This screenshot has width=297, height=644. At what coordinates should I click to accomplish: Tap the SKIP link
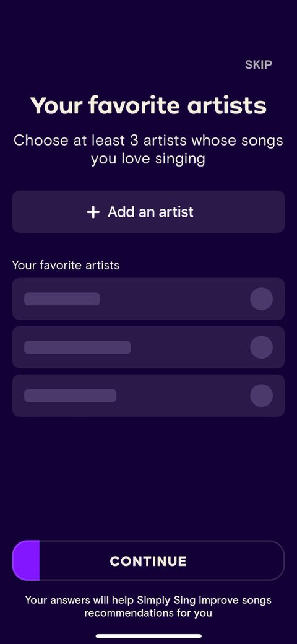(x=259, y=64)
